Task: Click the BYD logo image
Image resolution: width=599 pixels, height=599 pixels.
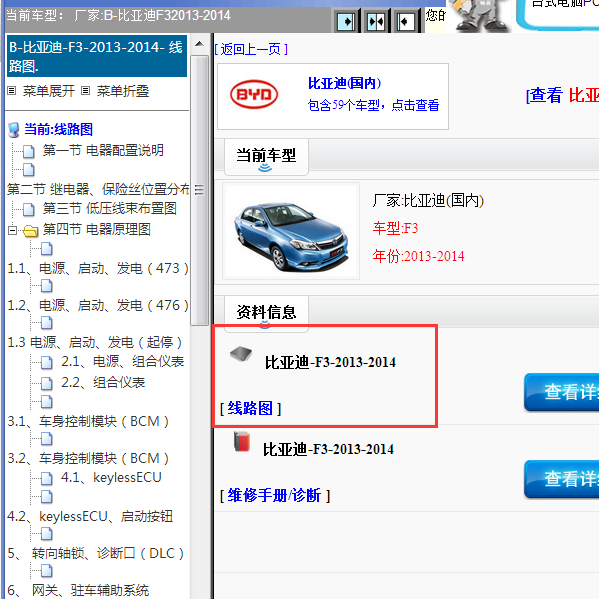Action: [254, 94]
